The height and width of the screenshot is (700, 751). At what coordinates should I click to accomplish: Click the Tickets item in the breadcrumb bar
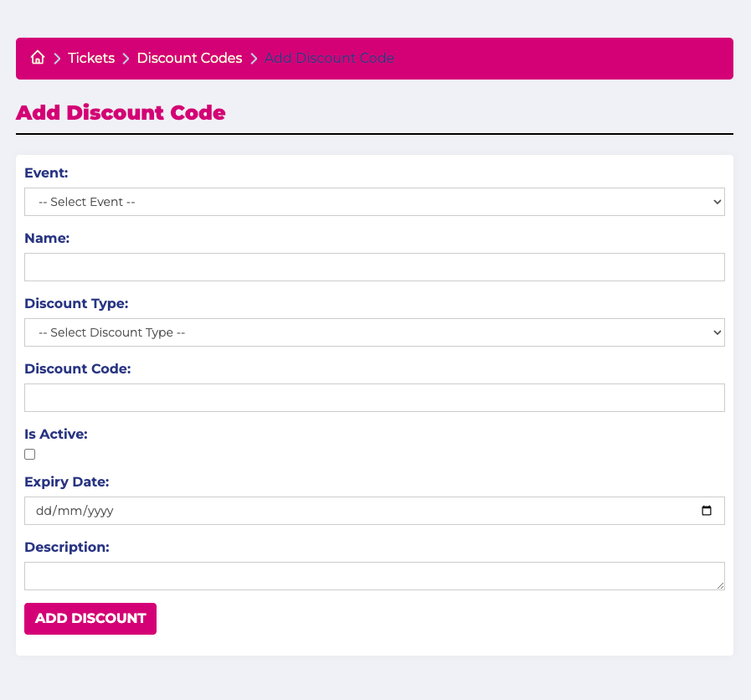tap(90, 58)
